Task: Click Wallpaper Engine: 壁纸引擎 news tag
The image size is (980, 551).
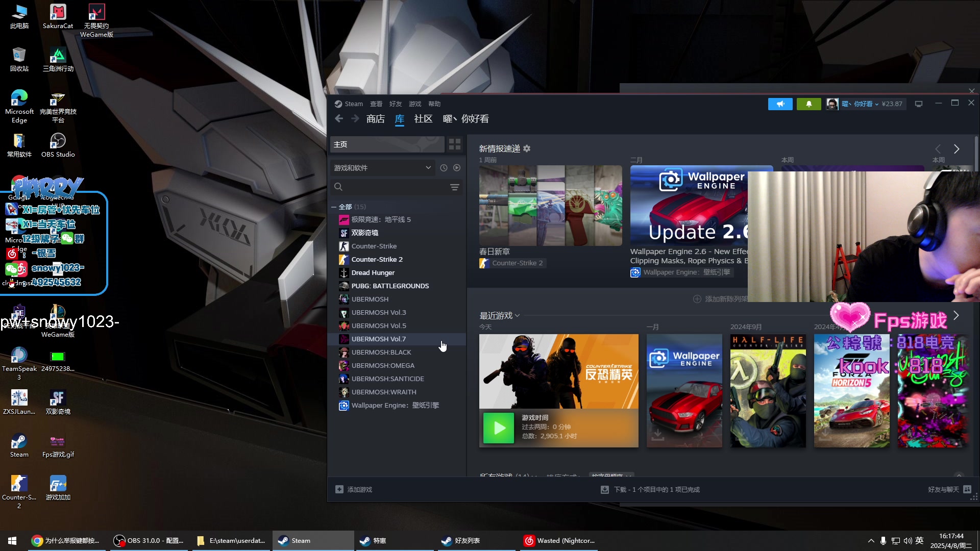Action: (681, 272)
